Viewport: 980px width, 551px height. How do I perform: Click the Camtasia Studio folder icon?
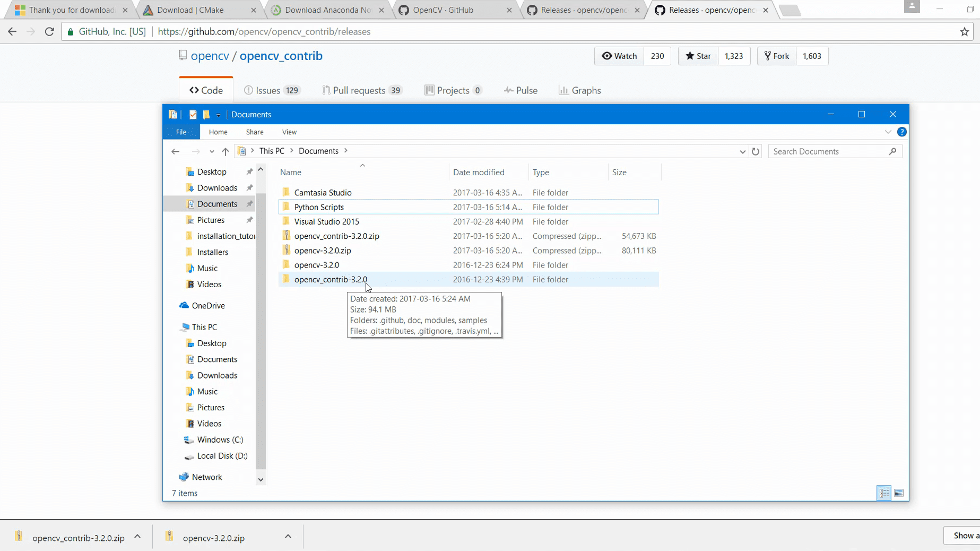pyautogui.click(x=286, y=192)
